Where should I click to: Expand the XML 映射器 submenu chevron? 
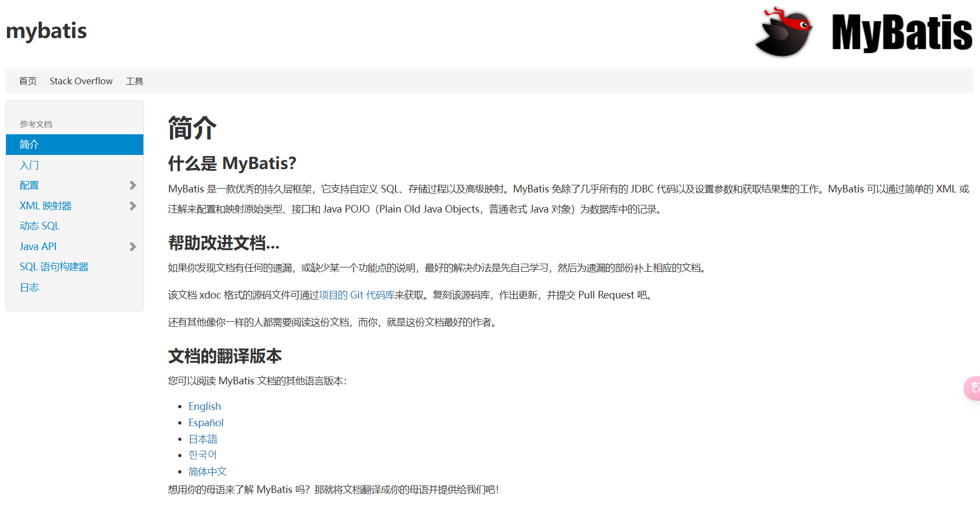133,206
